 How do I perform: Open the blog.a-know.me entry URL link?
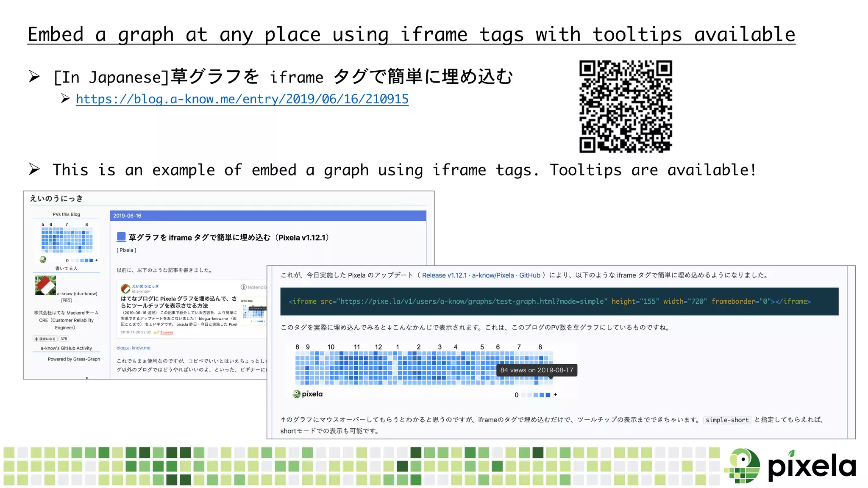[242, 99]
